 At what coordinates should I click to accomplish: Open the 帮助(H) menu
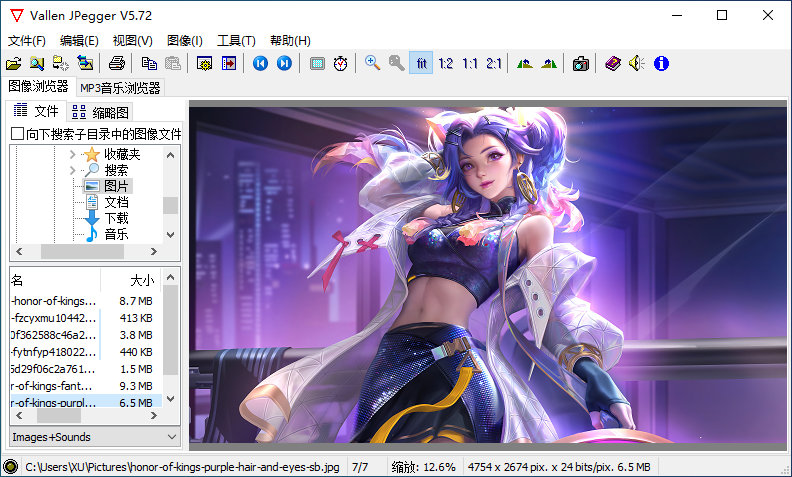290,40
